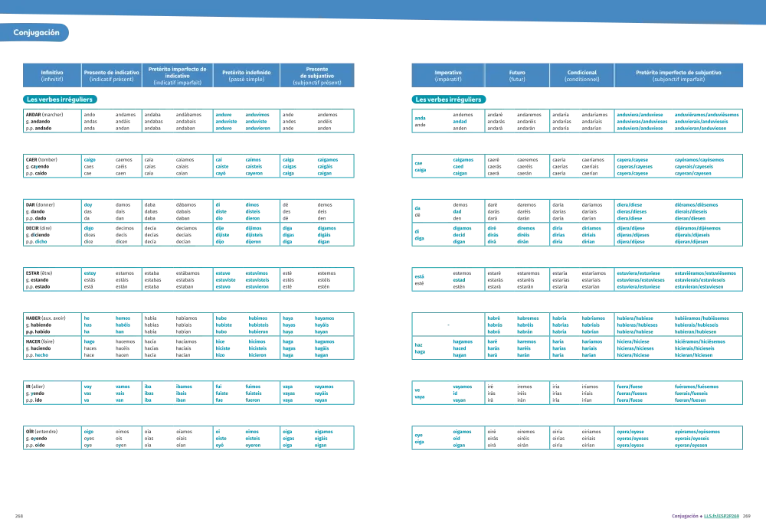766x532 pixels.
Task: Click the last verb table on the right page
Action: (x=578, y=438)
